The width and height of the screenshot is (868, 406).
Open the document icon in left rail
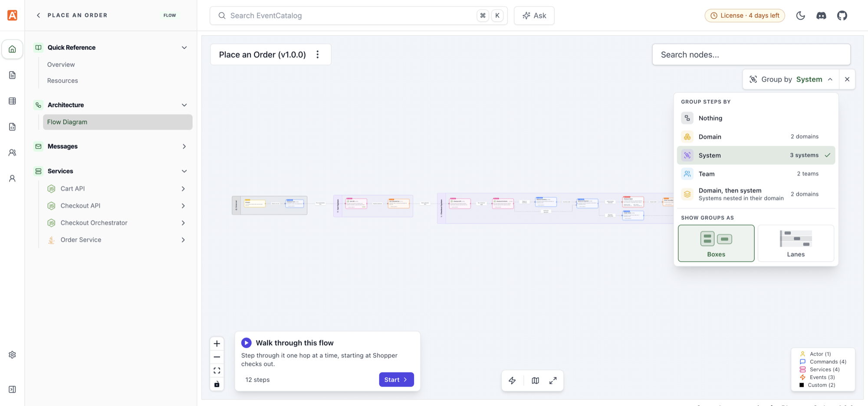click(12, 75)
